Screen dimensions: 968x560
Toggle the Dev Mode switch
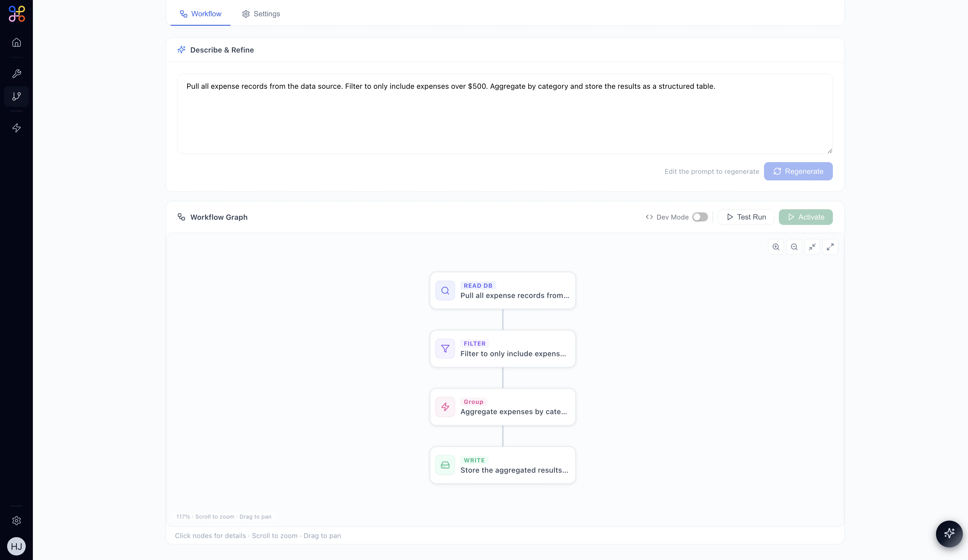(699, 217)
